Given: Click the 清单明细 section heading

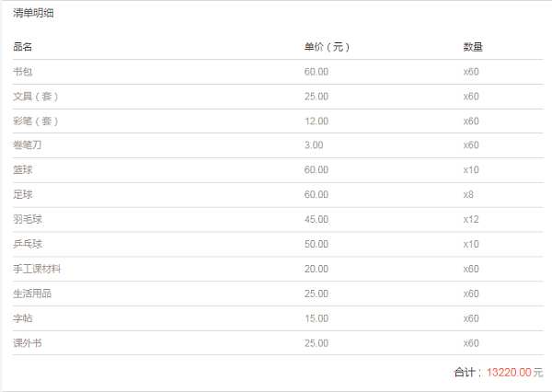Looking at the screenshot, I should 33,13.
